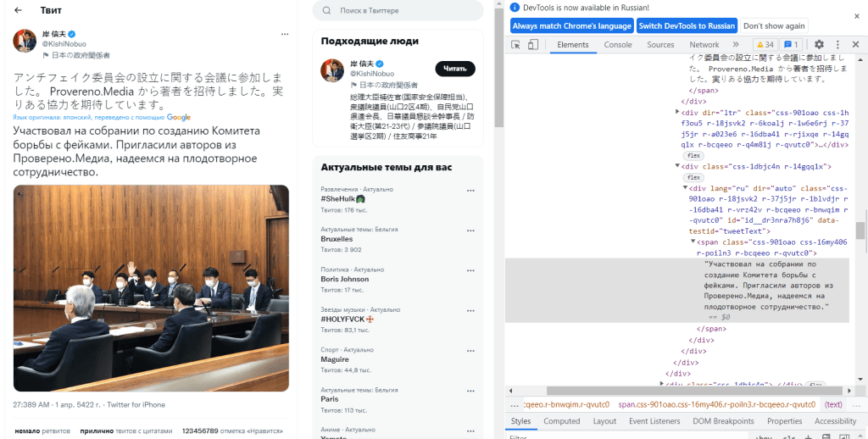The width and height of the screenshot is (868, 439).
Task: Click the info icon in DevTools notification
Action: 515,8
